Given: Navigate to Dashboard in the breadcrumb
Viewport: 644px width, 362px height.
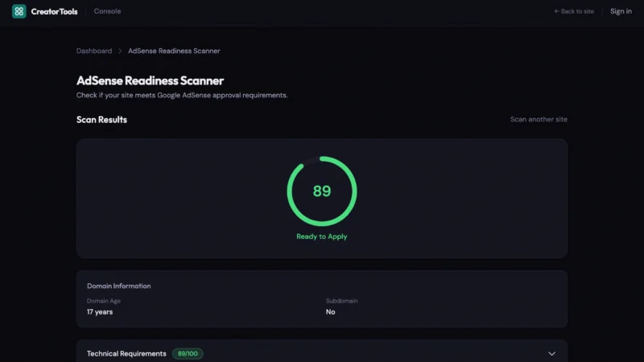Looking at the screenshot, I should click(x=94, y=51).
